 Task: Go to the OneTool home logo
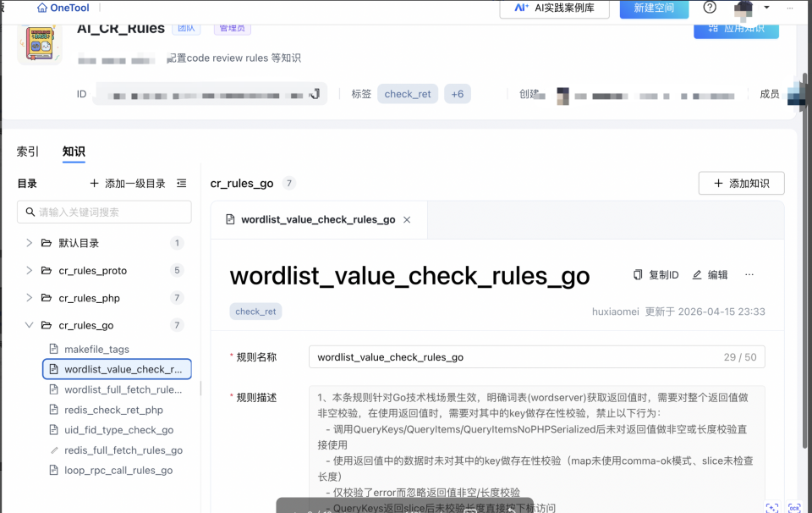click(x=63, y=8)
